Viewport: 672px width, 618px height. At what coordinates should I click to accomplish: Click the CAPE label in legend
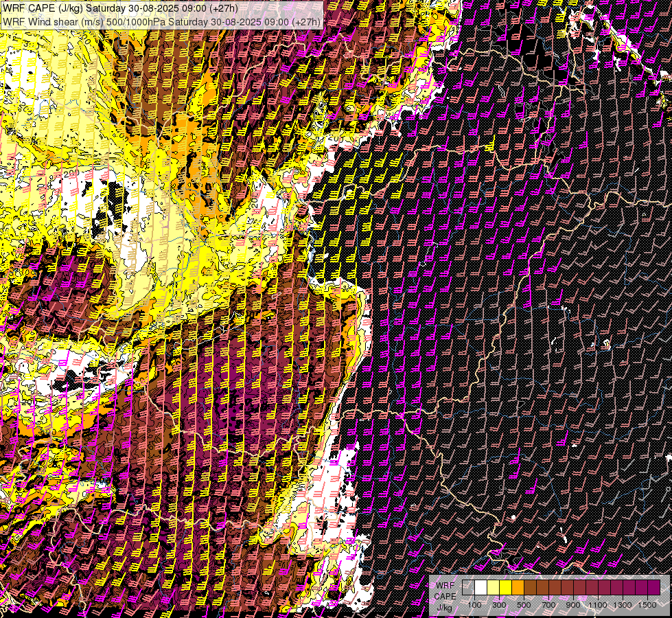click(445, 597)
